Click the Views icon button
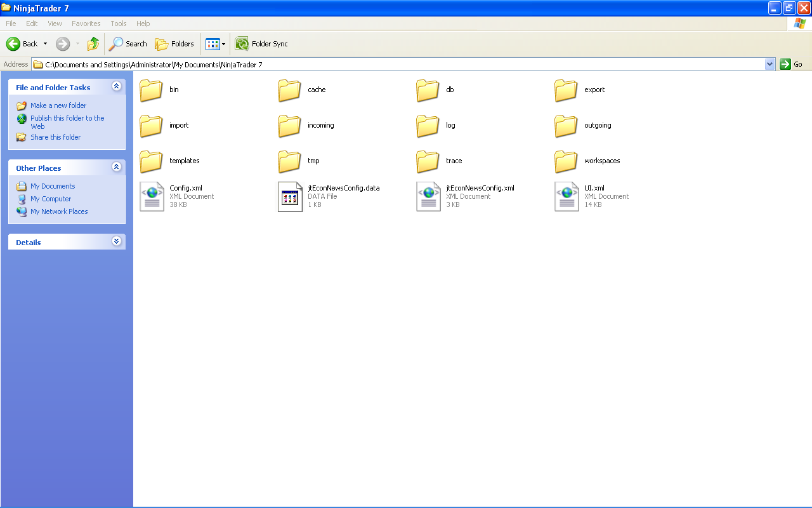The height and width of the screenshot is (508, 812). (213, 44)
